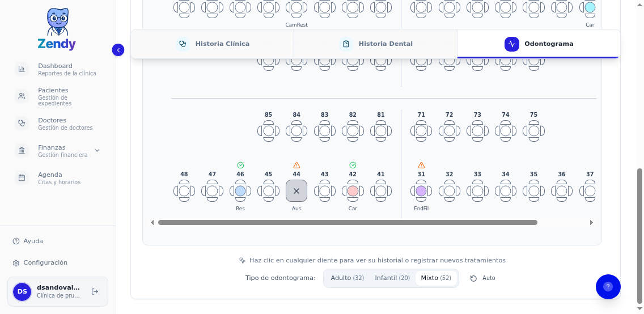The height and width of the screenshot is (314, 644).
Task: Click the page vertical scrollbar thumb
Action: [x=639, y=235]
